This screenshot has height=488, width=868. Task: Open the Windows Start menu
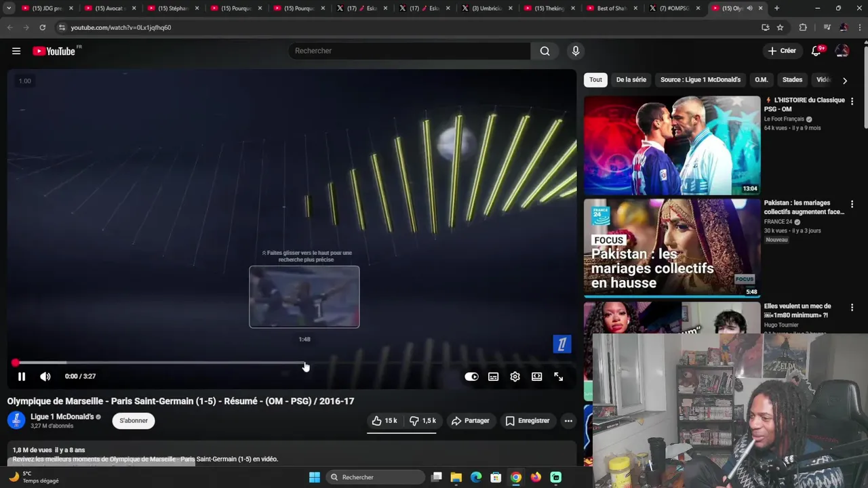314,477
